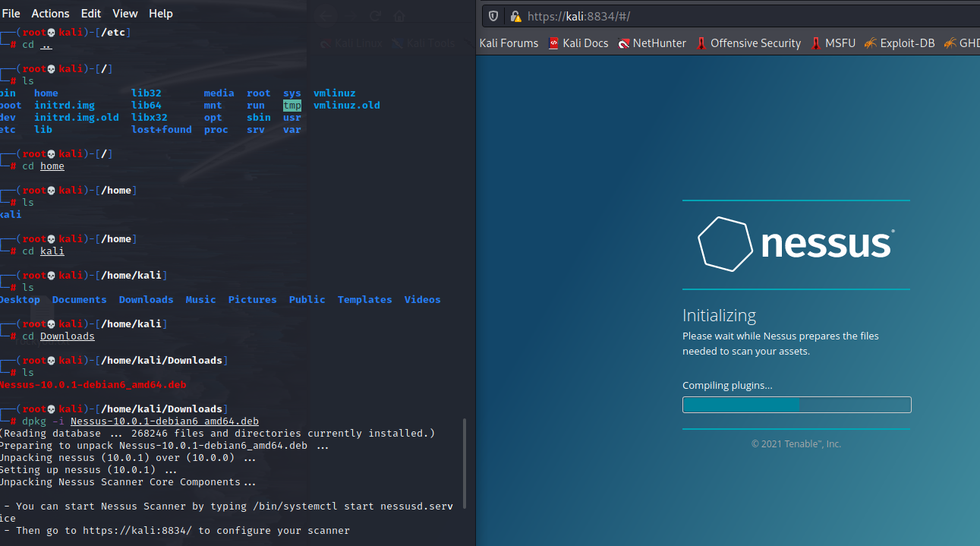Click the Nessus hexagon logo
This screenshot has width=980, height=546.
[724, 244]
